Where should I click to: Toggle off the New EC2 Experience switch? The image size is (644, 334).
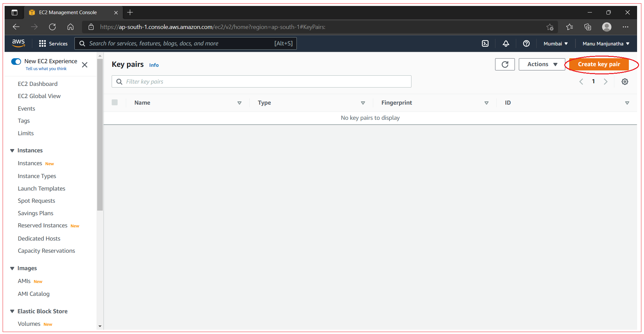tap(16, 62)
